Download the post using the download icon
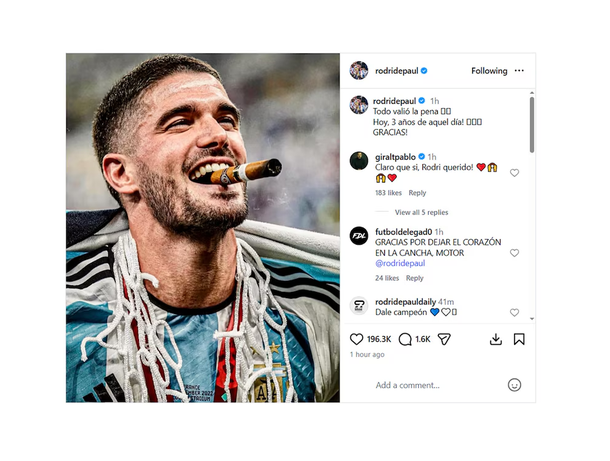610x461 pixels. pos(496,340)
